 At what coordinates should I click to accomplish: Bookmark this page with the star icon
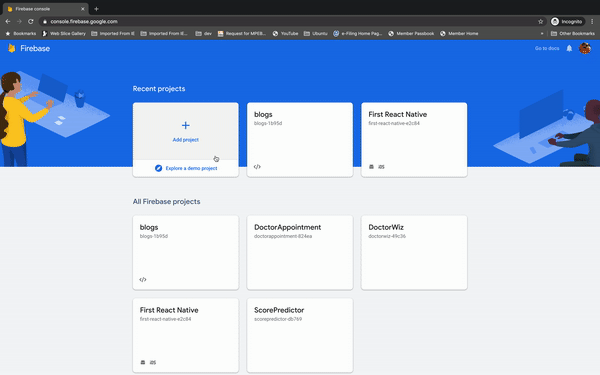click(540, 21)
